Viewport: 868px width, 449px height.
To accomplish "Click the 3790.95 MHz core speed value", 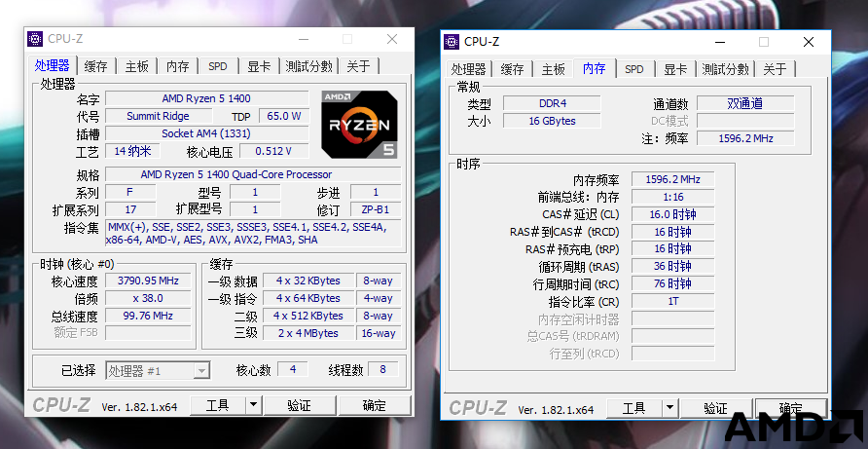I will (148, 281).
